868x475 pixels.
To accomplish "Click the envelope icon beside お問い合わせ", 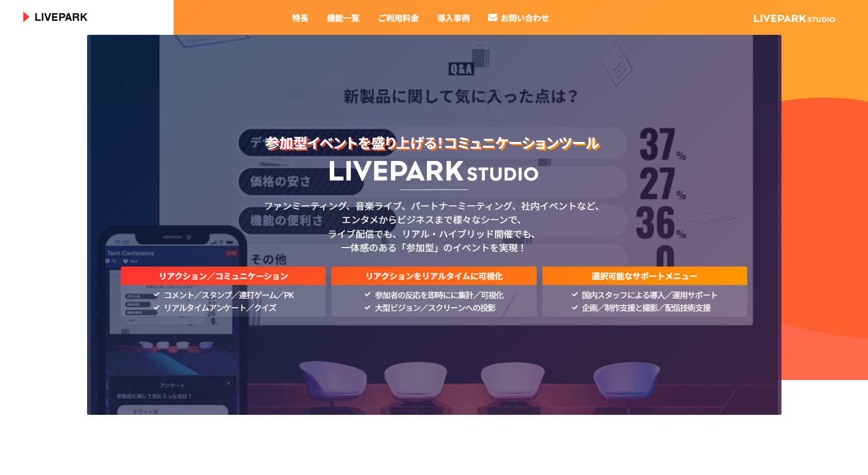I will (493, 17).
